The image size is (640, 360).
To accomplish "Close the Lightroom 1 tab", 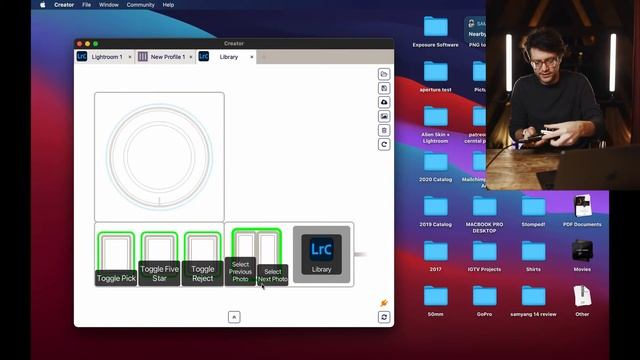I will point(130,57).
